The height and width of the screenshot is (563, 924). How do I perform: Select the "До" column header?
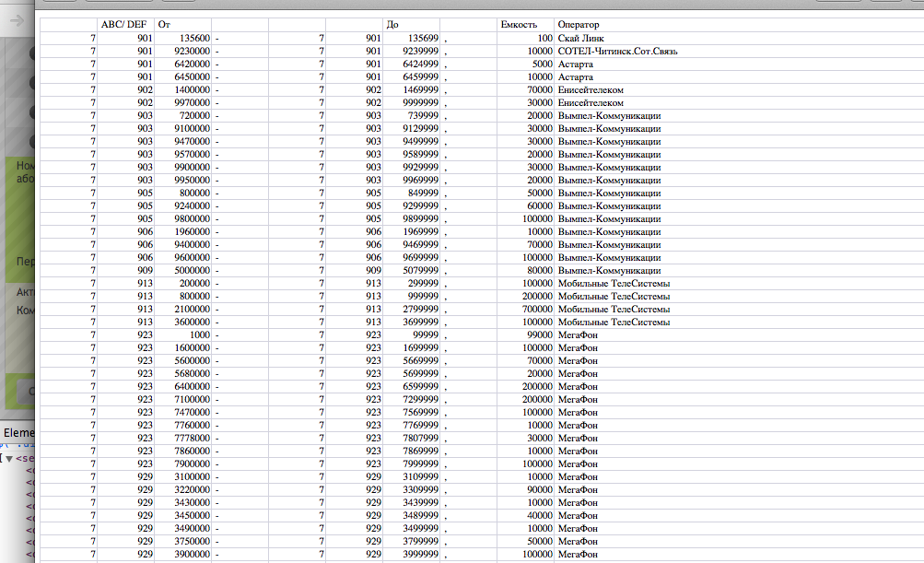(392, 25)
